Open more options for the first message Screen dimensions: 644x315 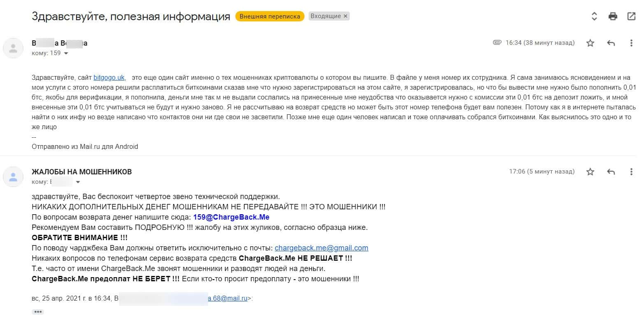click(631, 43)
